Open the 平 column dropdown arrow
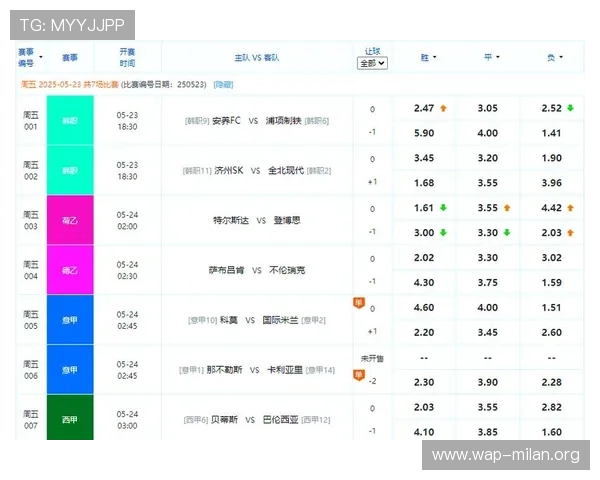600x480 pixels. point(498,57)
